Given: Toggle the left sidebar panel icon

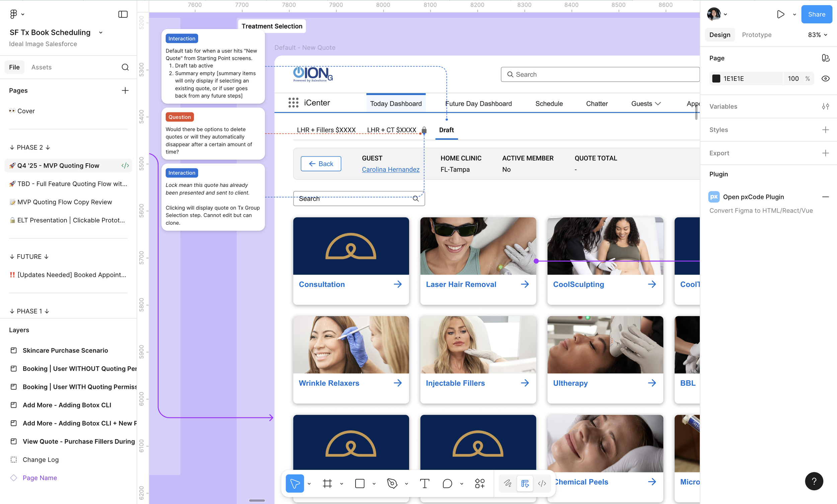Looking at the screenshot, I should tap(123, 14).
